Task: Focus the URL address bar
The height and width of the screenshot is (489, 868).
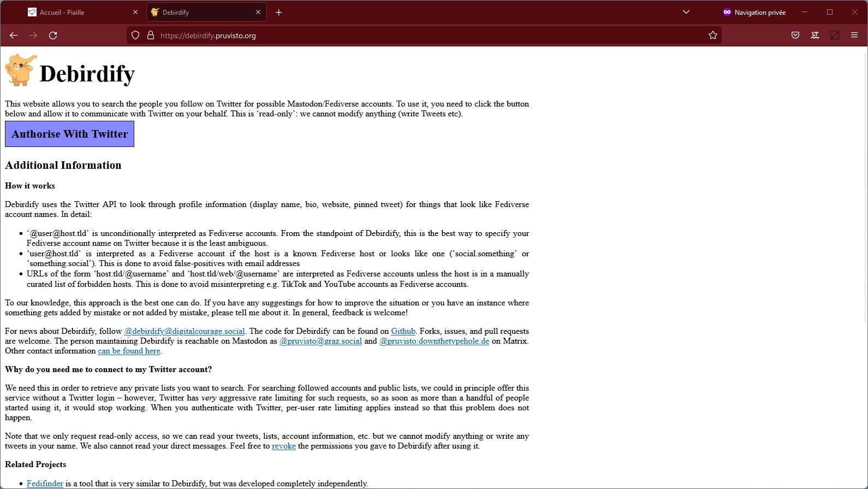Action: pos(426,36)
